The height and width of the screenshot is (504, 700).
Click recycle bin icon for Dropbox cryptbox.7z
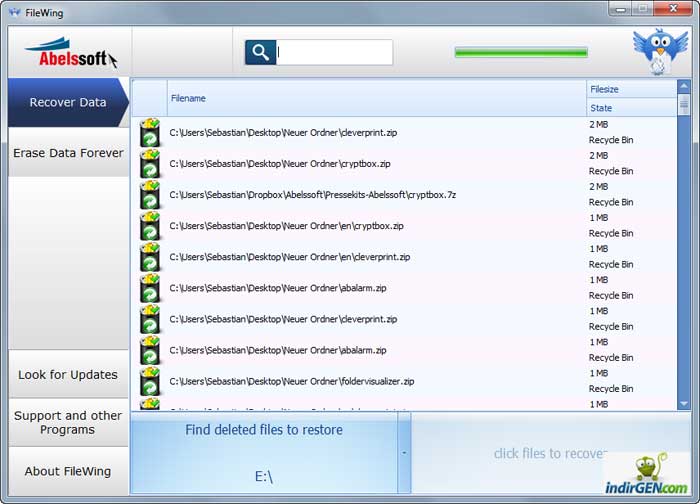point(150,195)
